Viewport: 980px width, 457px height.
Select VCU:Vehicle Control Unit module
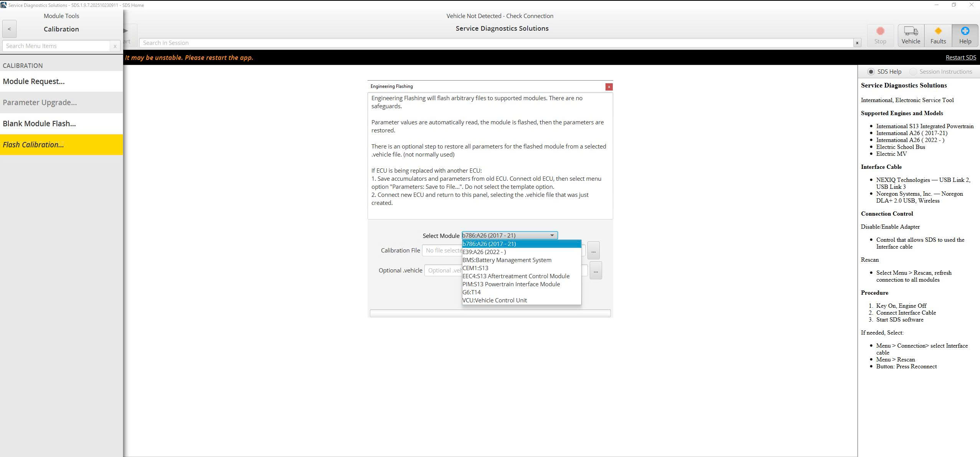tap(494, 300)
